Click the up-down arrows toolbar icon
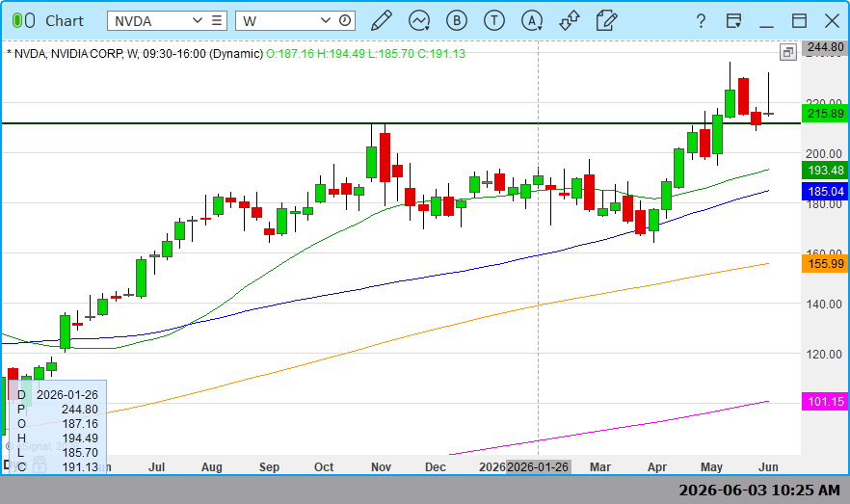The image size is (850, 504). point(570,20)
